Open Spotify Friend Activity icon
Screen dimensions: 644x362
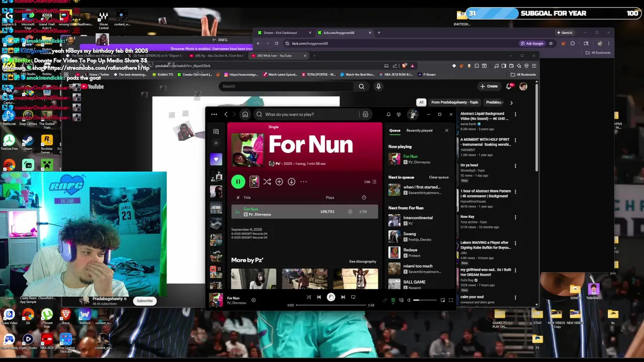tap(398, 114)
